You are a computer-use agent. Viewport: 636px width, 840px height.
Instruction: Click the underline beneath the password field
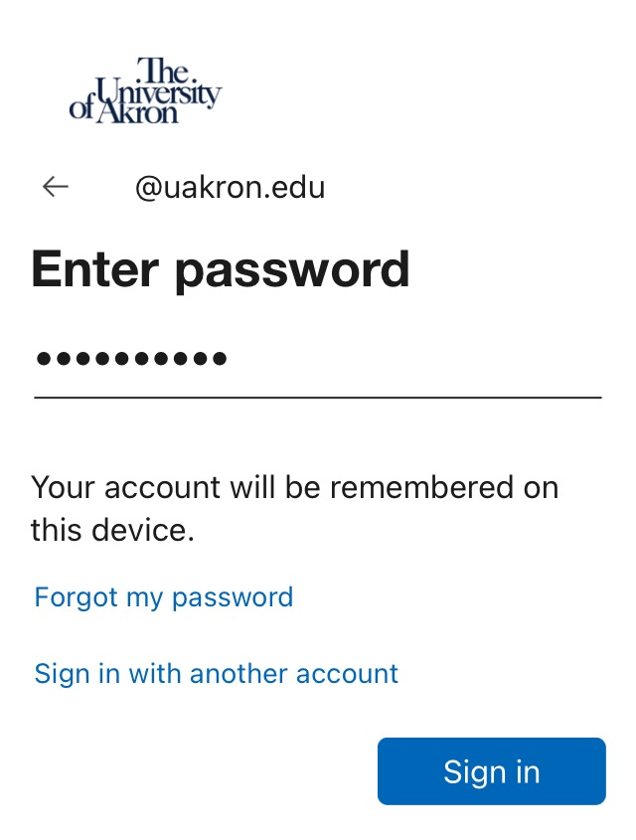pos(318,398)
